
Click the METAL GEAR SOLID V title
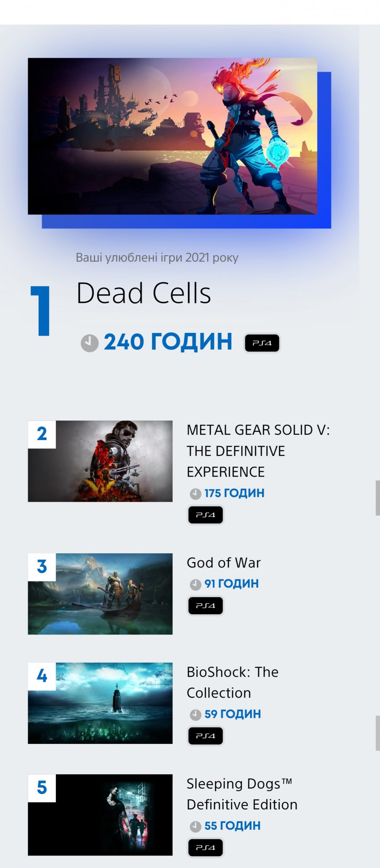tap(258, 450)
